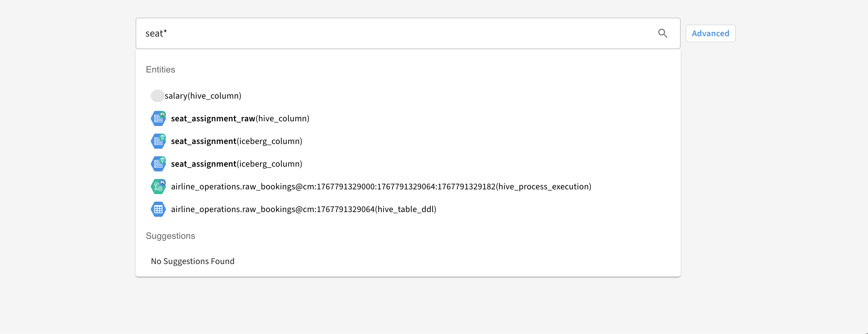
Task: Click the hive_process_execution entity icon
Action: point(158,187)
